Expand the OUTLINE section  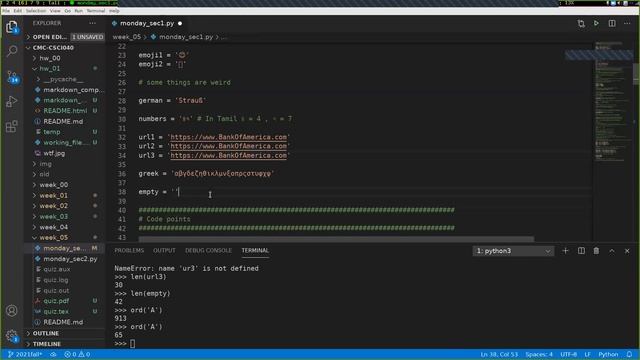click(65, 333)
